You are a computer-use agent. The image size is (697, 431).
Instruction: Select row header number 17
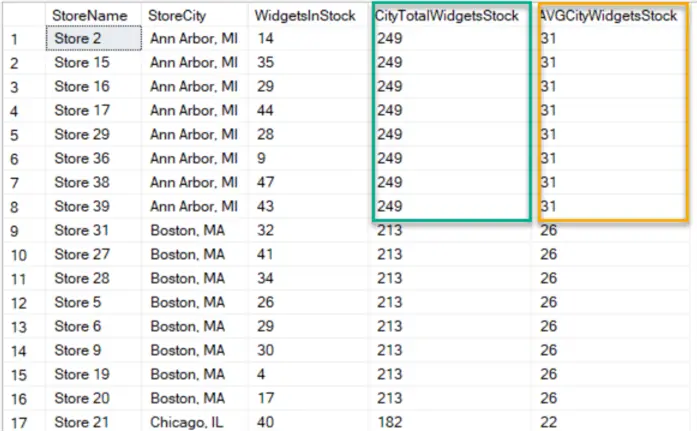pyautogui.click(x=24, y=422)
